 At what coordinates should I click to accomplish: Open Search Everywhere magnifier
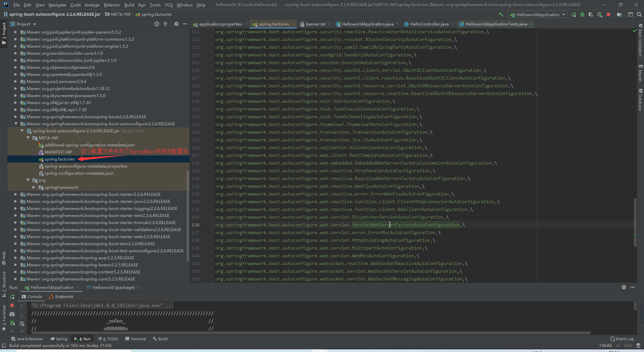pyautogui.click(x=639, y=14)
